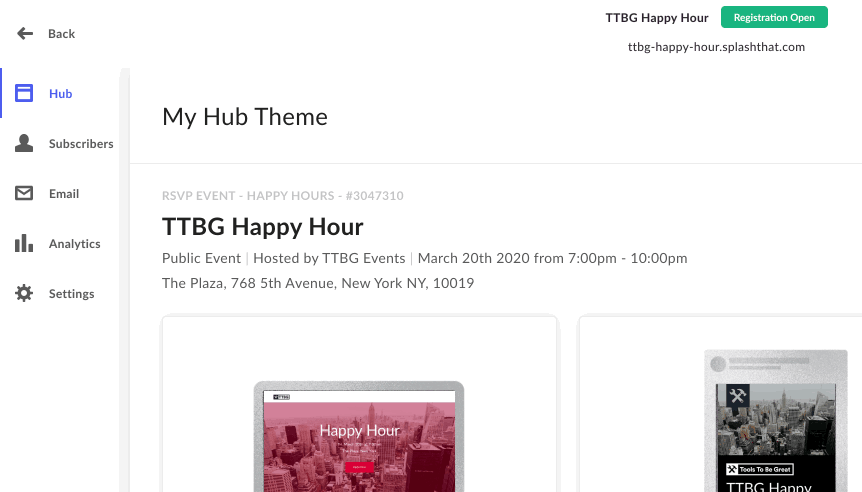Click The Plaza, 768 5th Avenue address
This screenshot has height=492, width=862.
pos(318,283)
